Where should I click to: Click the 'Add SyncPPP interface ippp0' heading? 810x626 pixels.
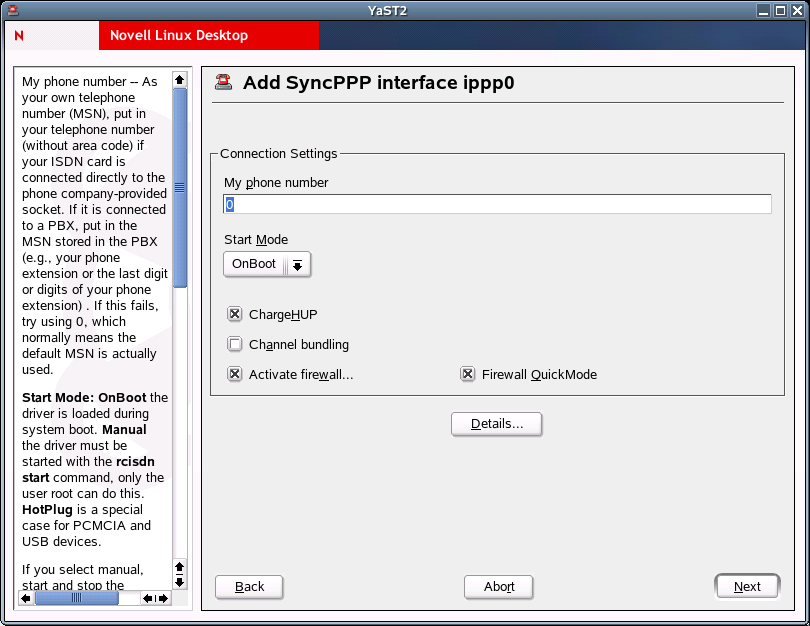(379, 83)
